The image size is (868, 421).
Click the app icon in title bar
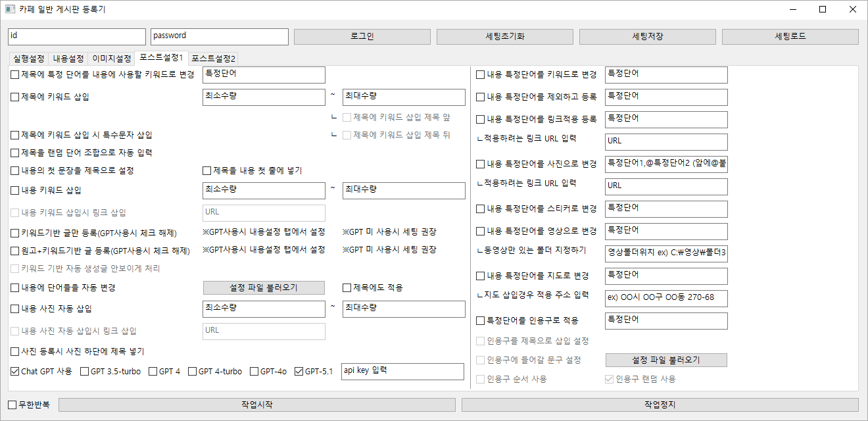pyautogui.click(x=10, y=9)
